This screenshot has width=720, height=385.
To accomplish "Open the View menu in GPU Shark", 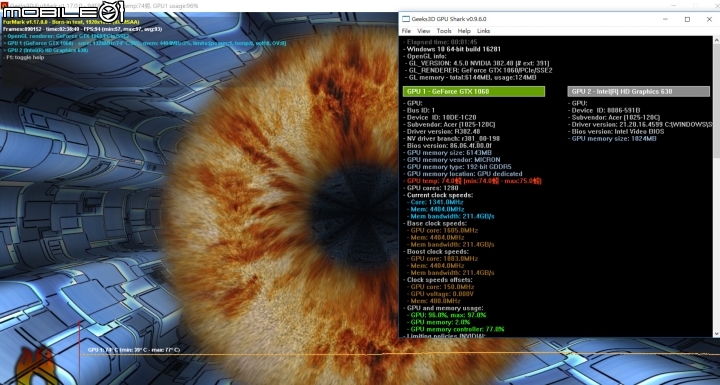I will (423, 31).
